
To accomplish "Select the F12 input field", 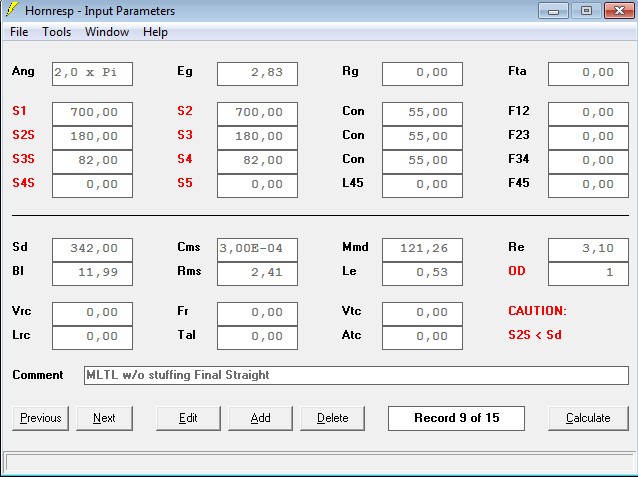I will tap(588, 114).
